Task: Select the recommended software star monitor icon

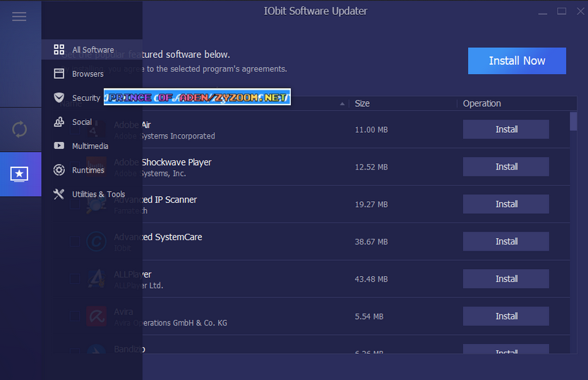Action: coord(20,174)
